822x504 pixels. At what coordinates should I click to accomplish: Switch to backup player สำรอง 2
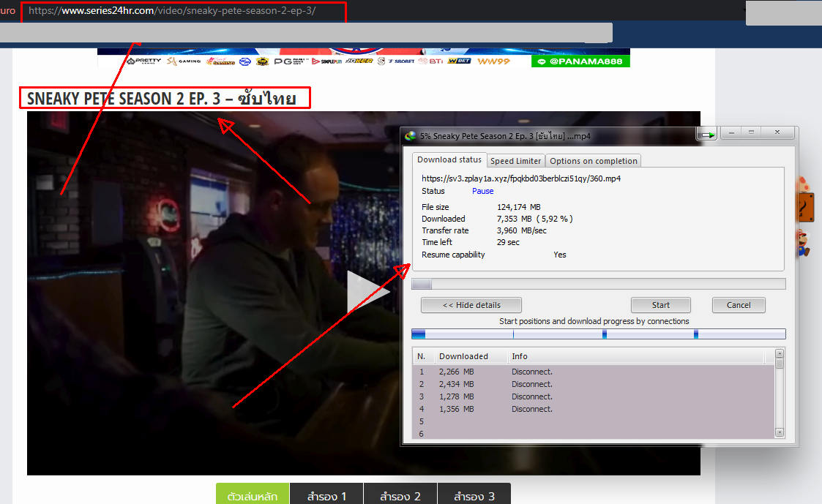pos(400,494)
